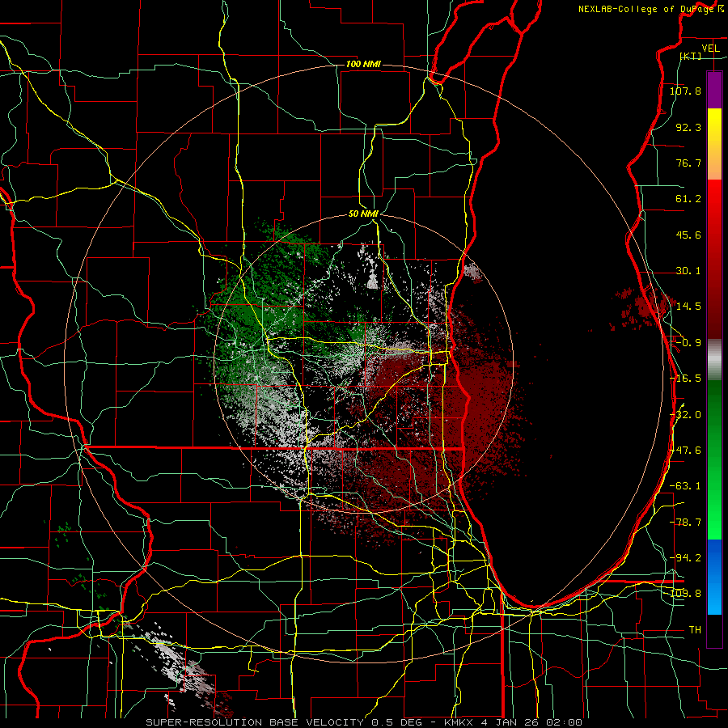Click the 100 NMI range ring label
728x728 pixels.
[363, 64]
